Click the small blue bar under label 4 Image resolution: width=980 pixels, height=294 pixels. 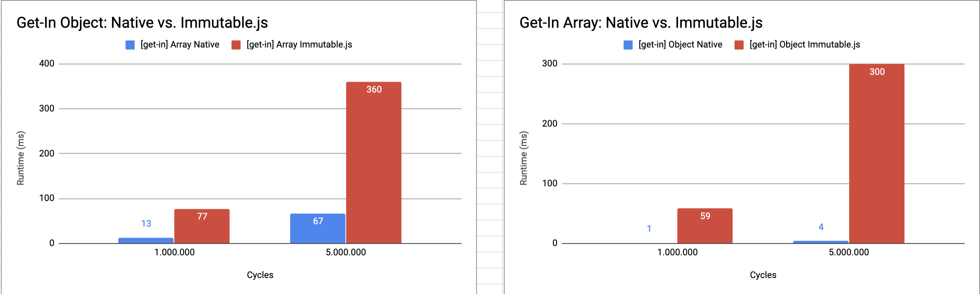pos(821,242)
